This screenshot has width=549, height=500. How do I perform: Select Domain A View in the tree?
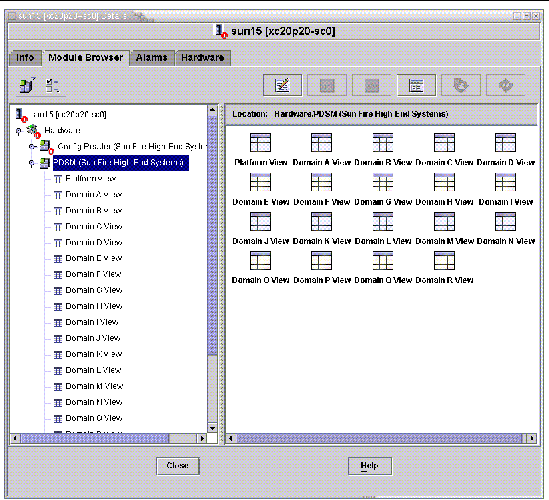click(94, 195)
